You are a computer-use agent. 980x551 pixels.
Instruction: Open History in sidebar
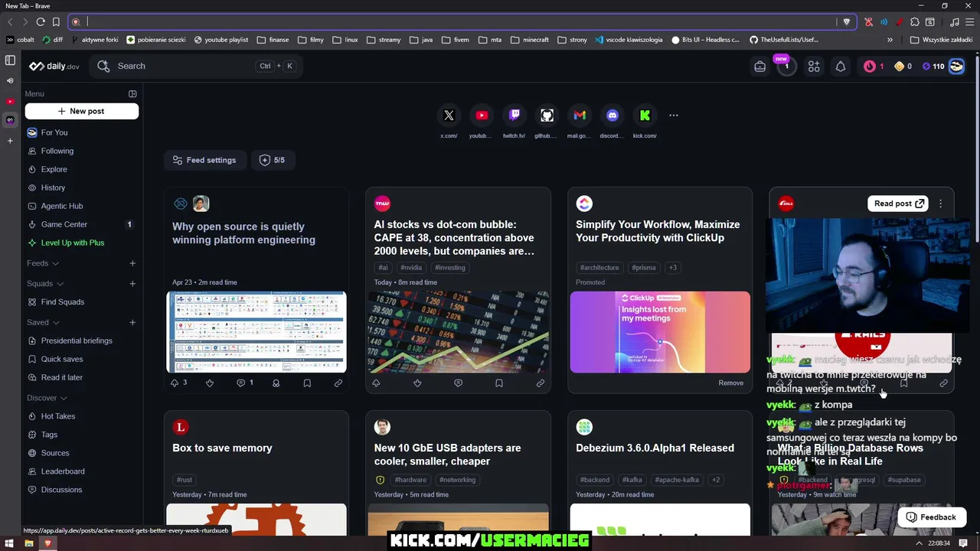[82, 187]
